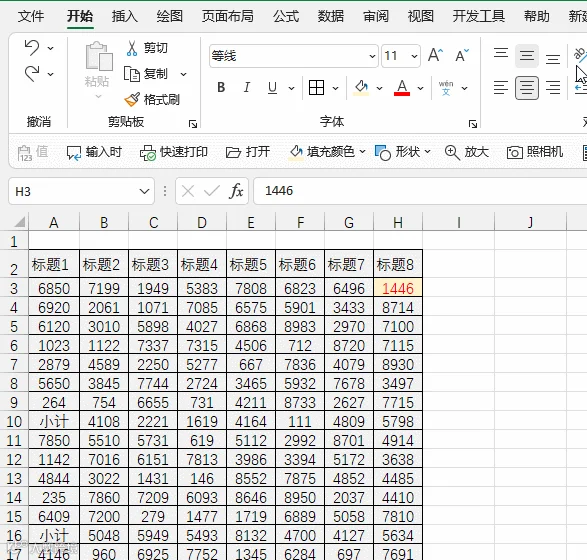Increase font size with large A
587x560 pixels.
tap(435, 55)
